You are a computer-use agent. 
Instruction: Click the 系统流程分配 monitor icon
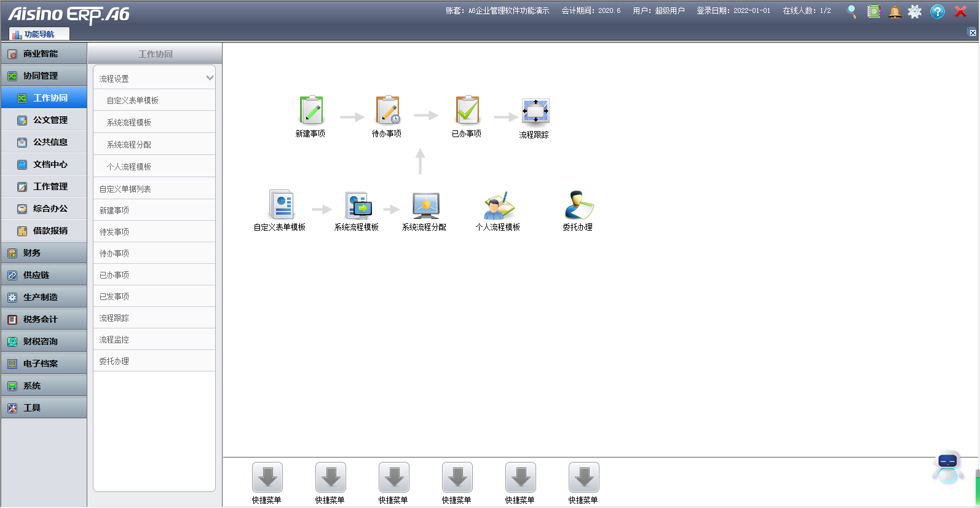[x=425, y=205]
